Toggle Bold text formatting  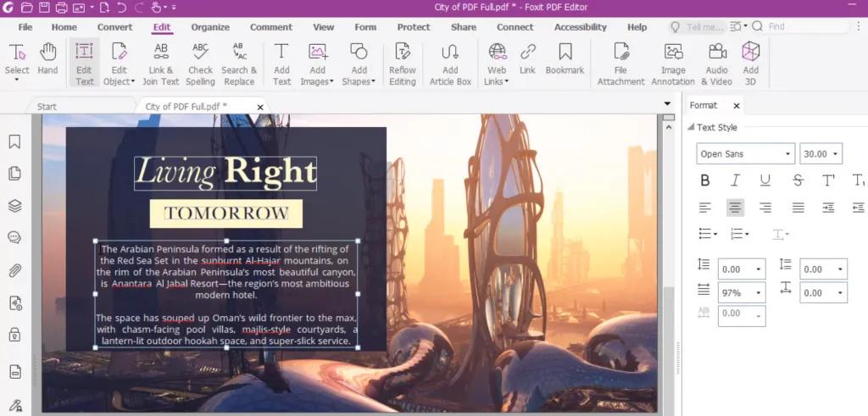pyautogui.click(x=704, y=180)
